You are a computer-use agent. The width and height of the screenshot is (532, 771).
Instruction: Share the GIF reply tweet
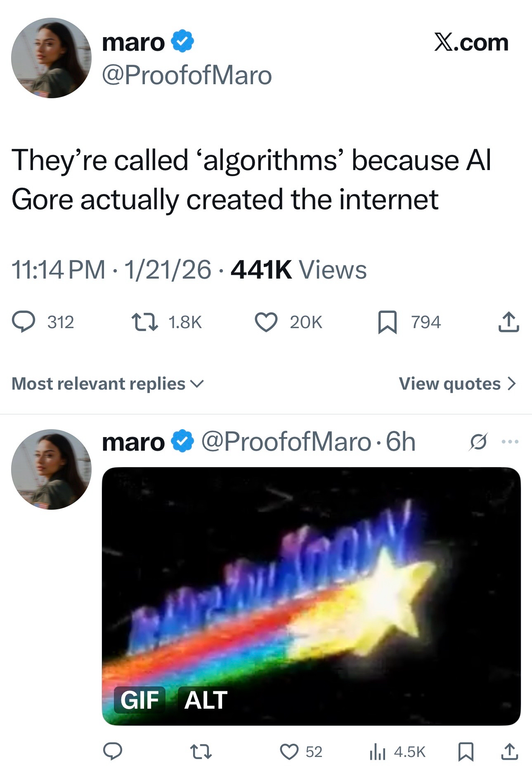pos(509,752)
